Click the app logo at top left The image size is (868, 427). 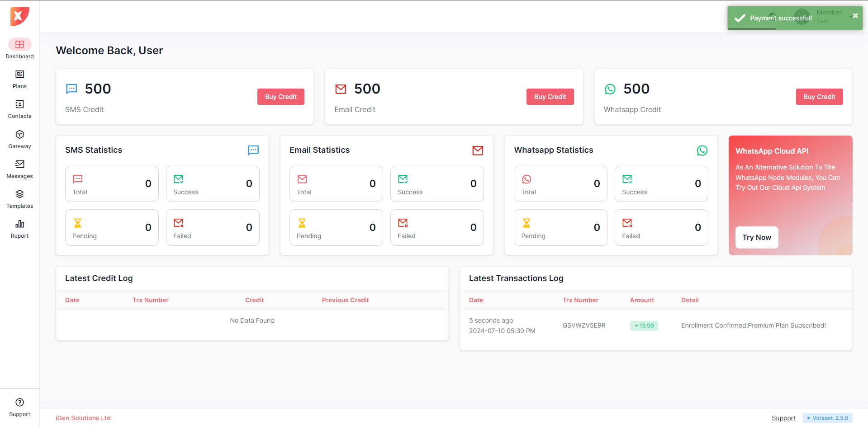click(19, 16)
